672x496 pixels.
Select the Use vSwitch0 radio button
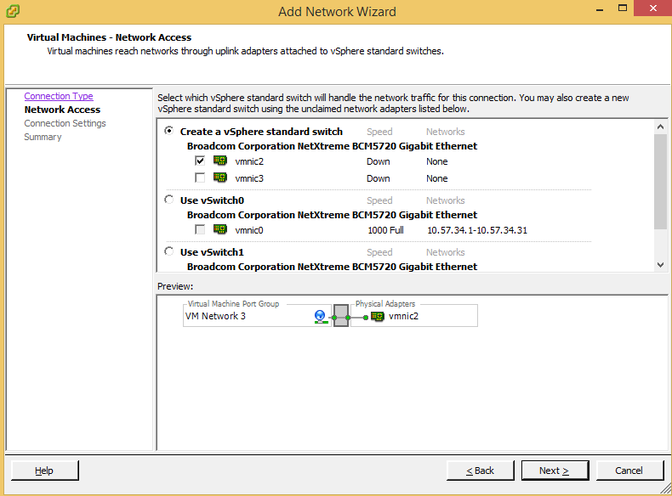(x=169, y=200)
